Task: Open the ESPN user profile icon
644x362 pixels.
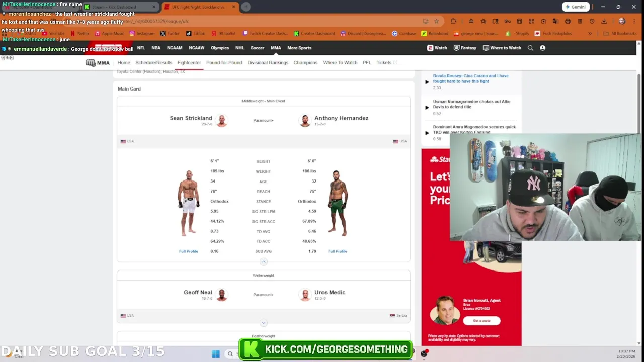Action: pos(542,48)
